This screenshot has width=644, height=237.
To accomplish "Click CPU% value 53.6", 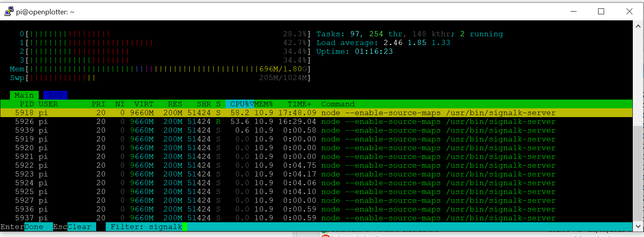I will (x=240, y=121).
